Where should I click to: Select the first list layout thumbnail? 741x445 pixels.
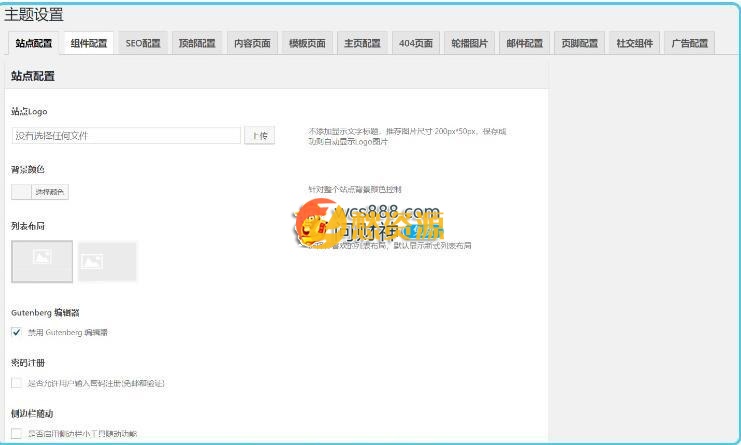(42, 261)
